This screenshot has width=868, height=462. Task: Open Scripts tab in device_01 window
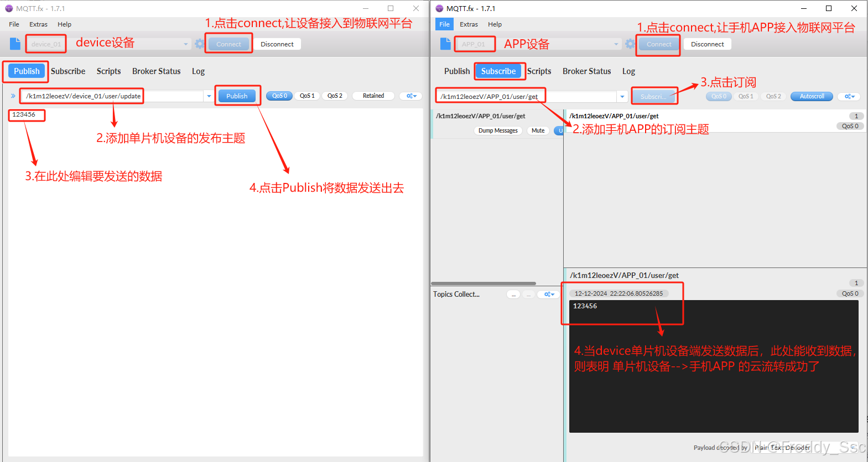[108, 71]
